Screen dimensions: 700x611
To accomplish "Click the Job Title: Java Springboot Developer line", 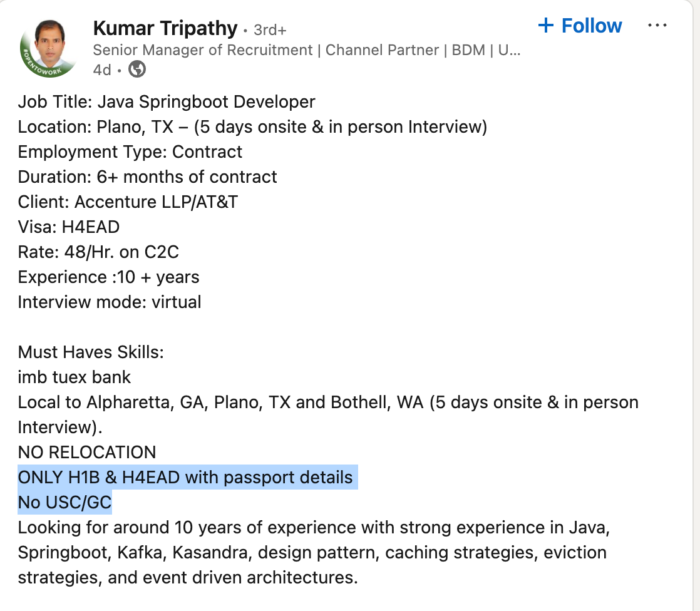I will [167, 101].
